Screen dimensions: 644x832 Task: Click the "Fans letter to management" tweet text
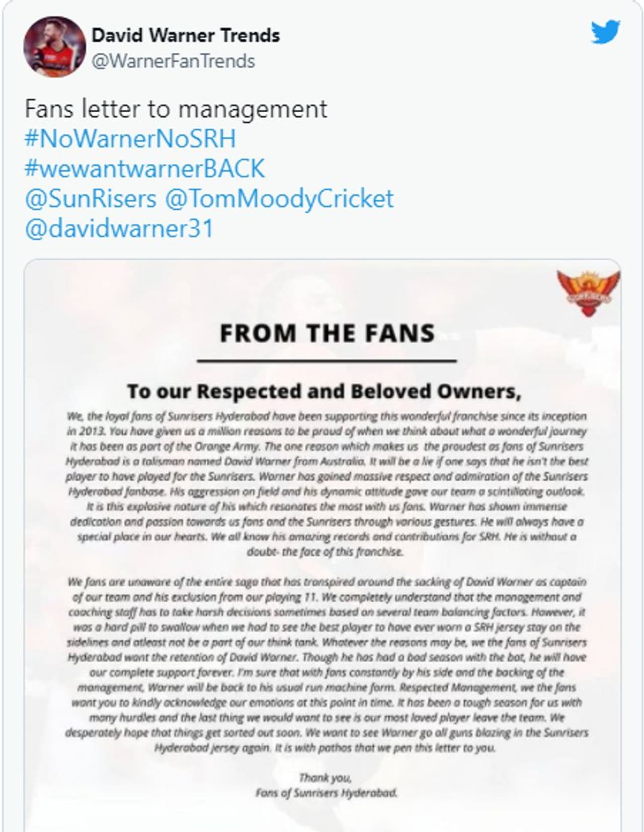pos(176,109)
